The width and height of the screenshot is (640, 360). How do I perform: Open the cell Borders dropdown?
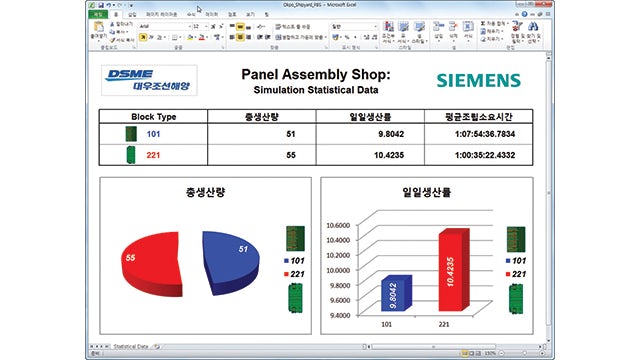[x=180, y=38]
